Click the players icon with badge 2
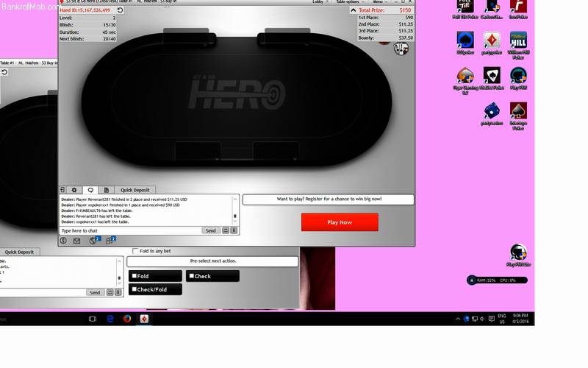Screen dimensions: 588x368 (110, 241)
